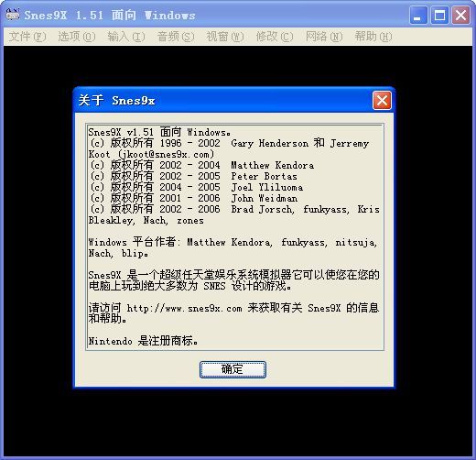Click the John Weidman copyright line

194,198
